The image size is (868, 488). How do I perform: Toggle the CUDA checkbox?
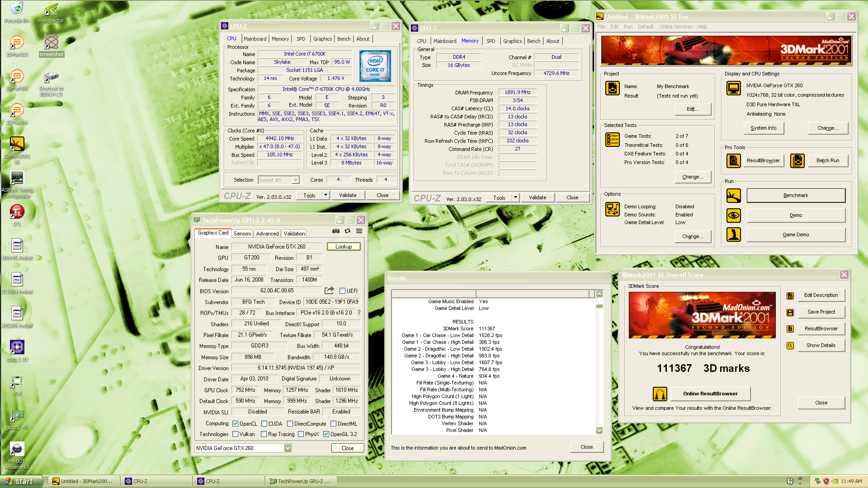click(x=264, y=424)
